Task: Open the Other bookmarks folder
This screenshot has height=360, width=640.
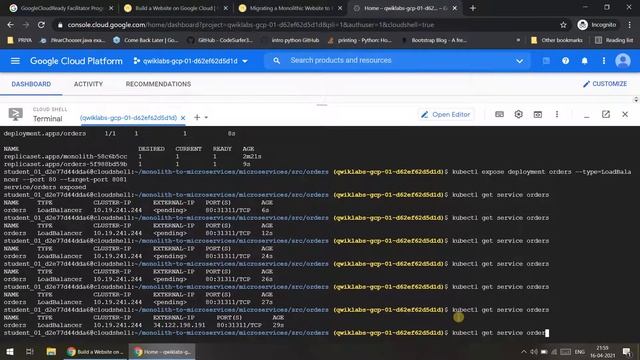Action: 557,40
